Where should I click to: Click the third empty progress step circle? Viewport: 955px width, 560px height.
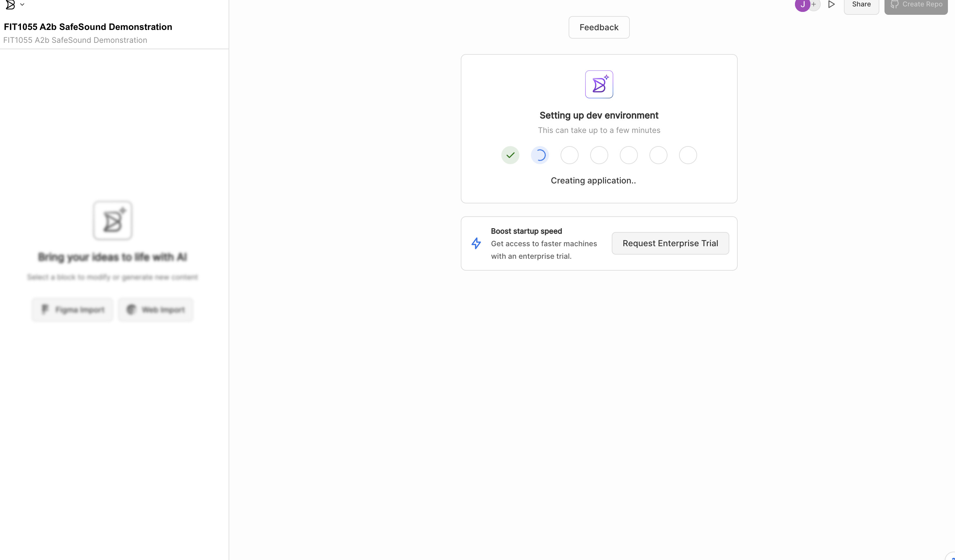pos(569,155)
